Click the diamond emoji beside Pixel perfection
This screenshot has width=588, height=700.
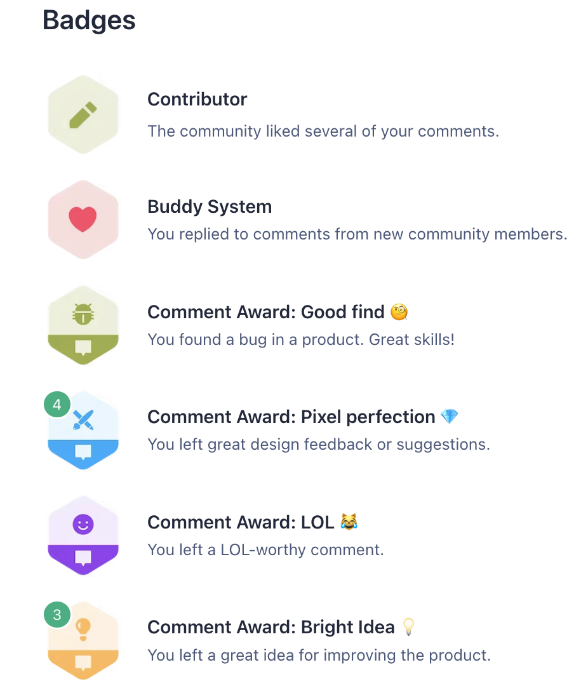pyautogui.click(x=449, y=417)
